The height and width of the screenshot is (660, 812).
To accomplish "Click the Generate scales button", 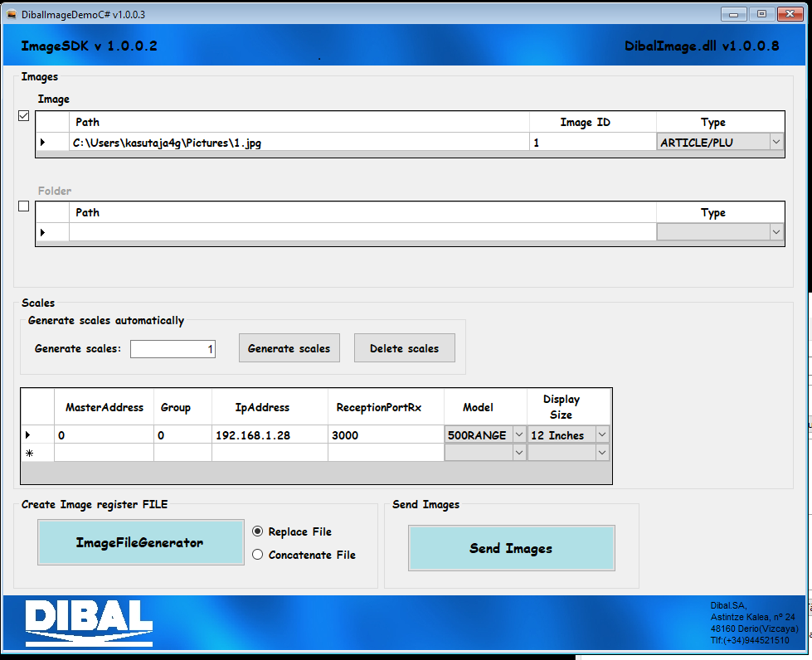I will point(289,348).
